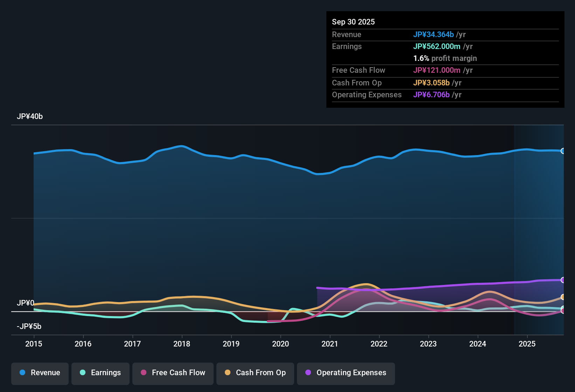This screenshot has width=575, height=392.
Task: Click the purple Operating Expenses legend dot
Action: tap(308, 373)
